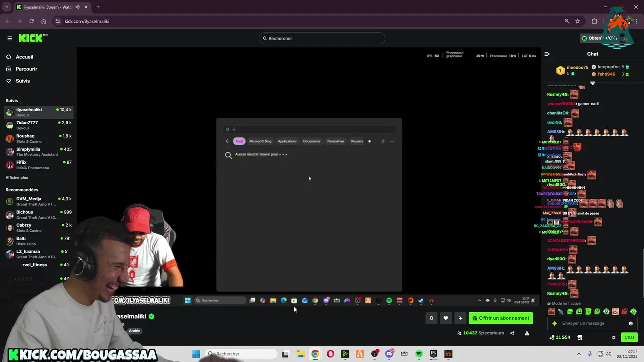Viewport: 644px width, 362px height.
Task: Open the chat emoji picker smiley
Action: tap(631, 323)
